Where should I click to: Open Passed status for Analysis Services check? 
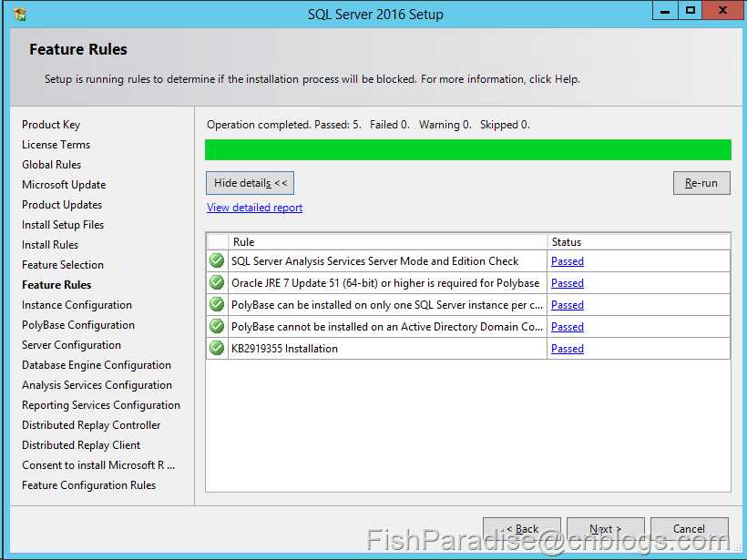tap(568, 261)
